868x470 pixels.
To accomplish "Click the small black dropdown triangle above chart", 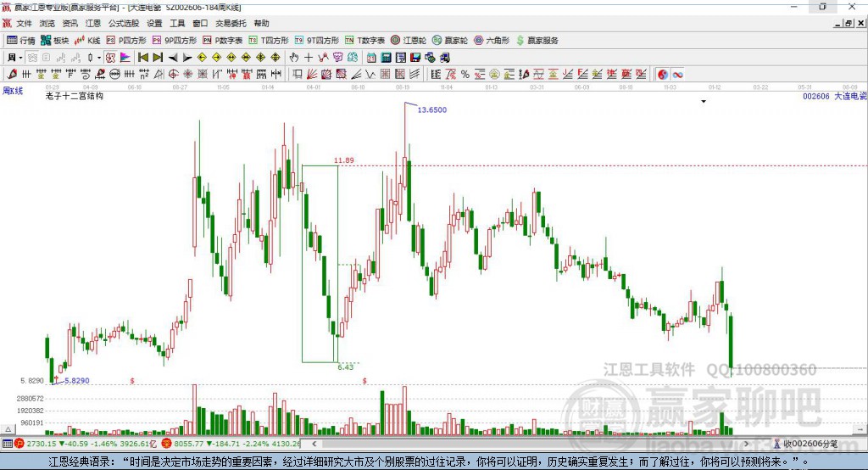I will pos(704,102).
